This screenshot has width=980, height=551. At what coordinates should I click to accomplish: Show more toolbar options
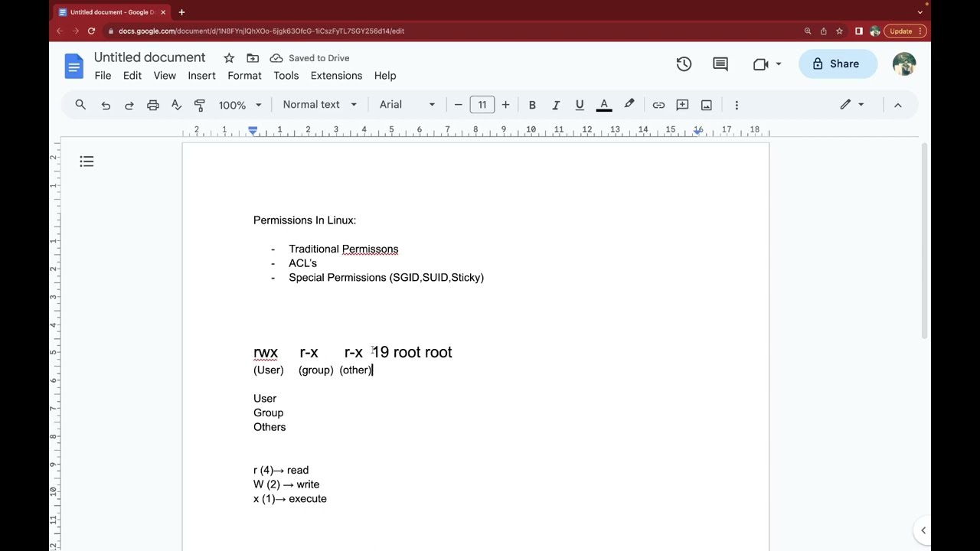coord(737,105)
